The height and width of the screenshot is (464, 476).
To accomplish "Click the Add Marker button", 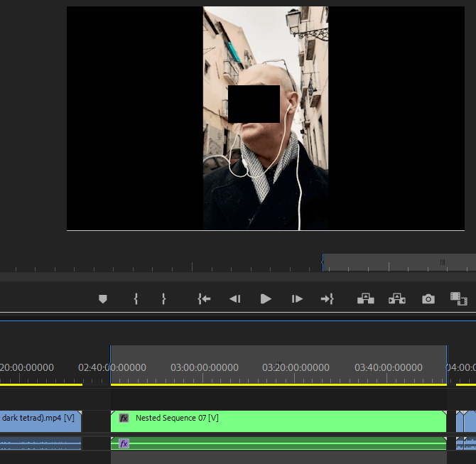I will [x=103, y=299].
